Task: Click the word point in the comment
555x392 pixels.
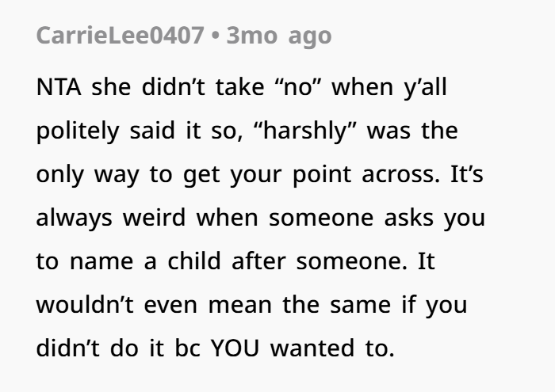Action: coord(322,175)
